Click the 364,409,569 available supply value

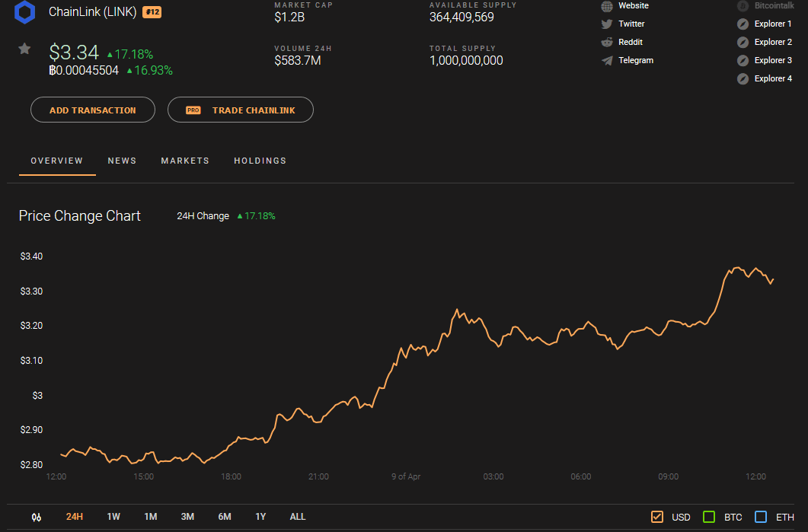[461, 18]
